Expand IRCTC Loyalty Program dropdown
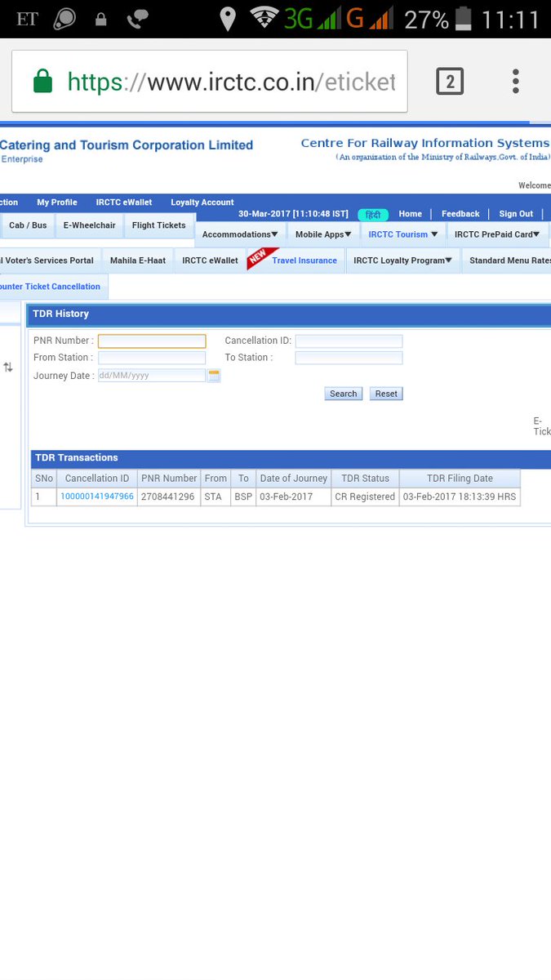551x980 pixels. pyautogui.click(x=403, y=261)
